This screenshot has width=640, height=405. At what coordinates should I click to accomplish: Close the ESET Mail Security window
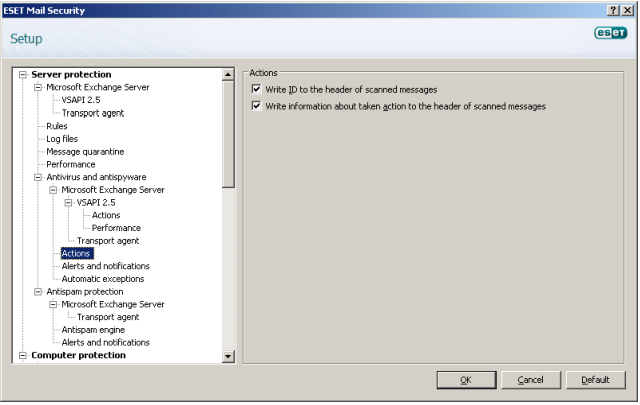(627, 11)
